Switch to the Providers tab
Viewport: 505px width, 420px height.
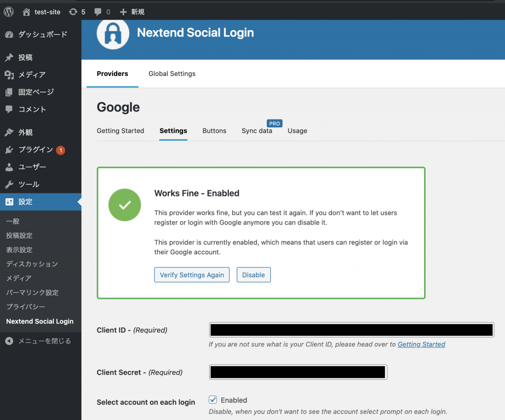tap(112, 74)
